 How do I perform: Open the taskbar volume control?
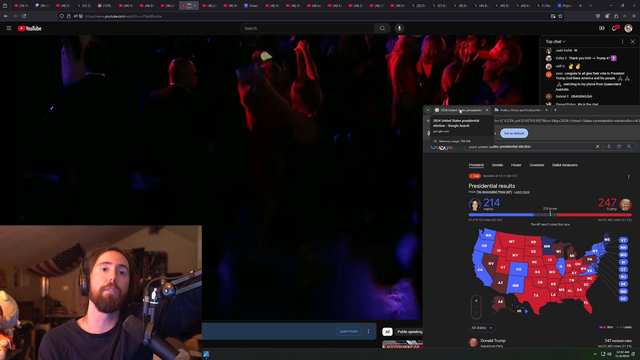pyautogui.click(x=609, y=354)
